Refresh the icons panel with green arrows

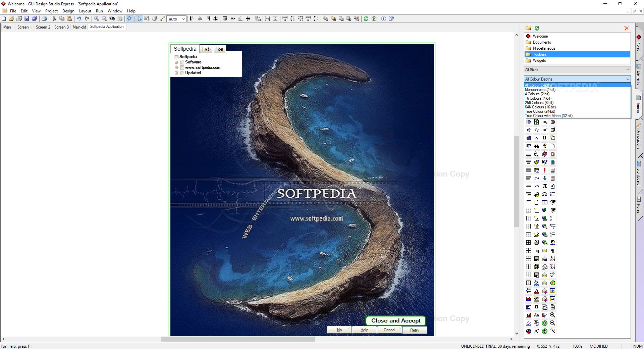click(x=537, y=28)
